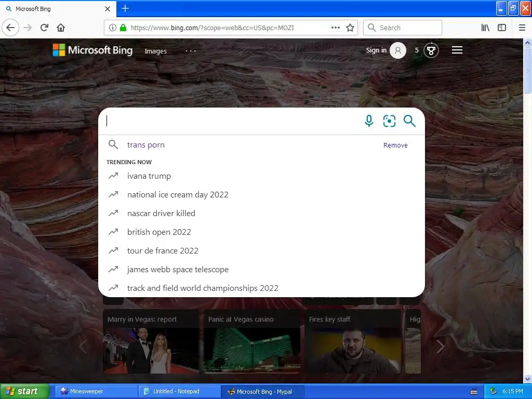The image size is (532, 399).
Task: Select the Microsoft Bing browser tab
Action: (58, 9)
